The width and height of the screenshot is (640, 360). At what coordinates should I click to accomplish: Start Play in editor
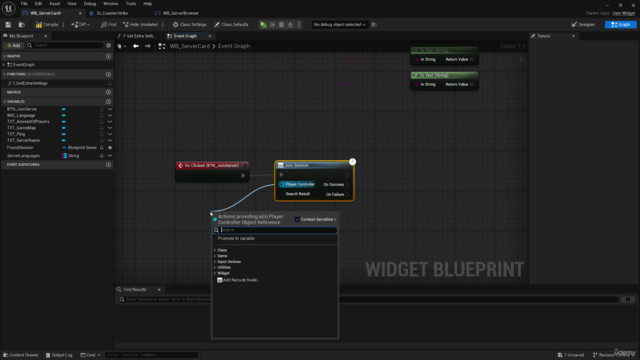point(263,24)
